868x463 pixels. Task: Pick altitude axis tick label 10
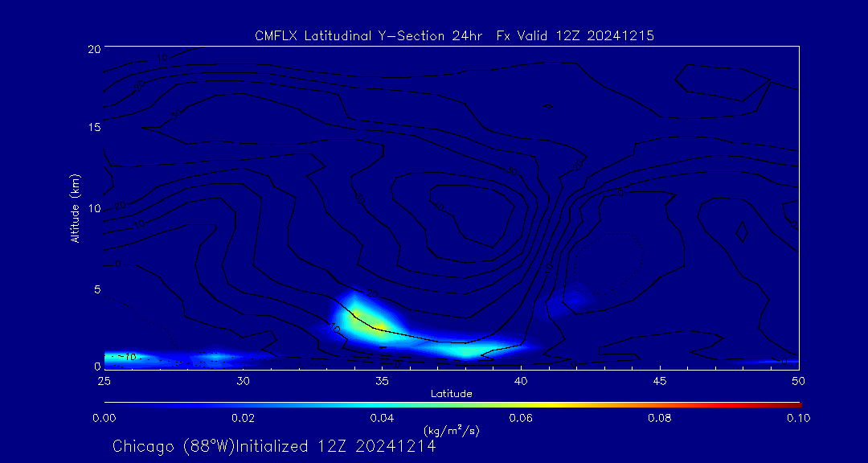click(x=93, y=208)
